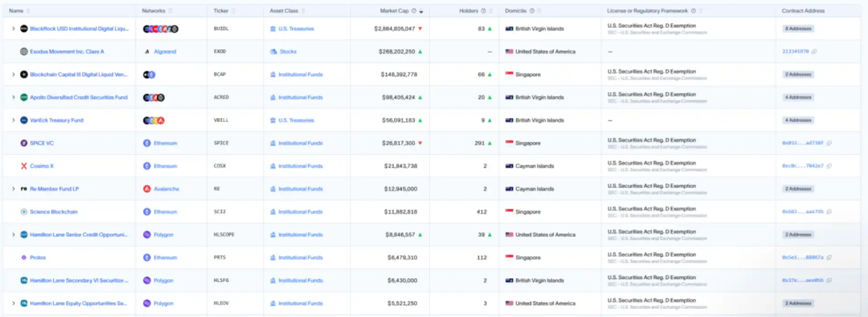This screenshot has width=868, height=317.
Task: Click the $2,864,805,047 market cap value
Action: click(394, 28)
